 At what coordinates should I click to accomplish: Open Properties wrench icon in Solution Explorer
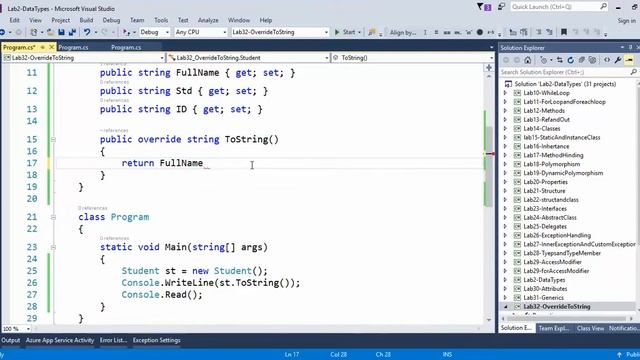(x=618, y=60)
